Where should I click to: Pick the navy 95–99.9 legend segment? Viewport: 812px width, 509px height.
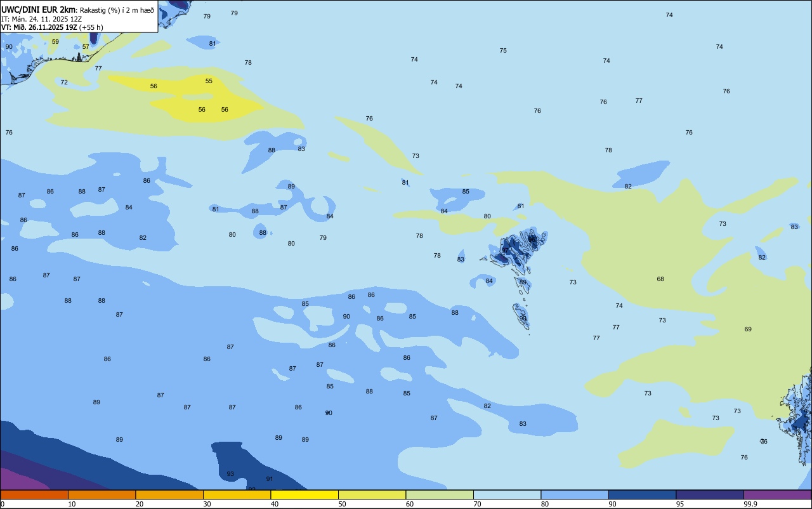(710, 495)
